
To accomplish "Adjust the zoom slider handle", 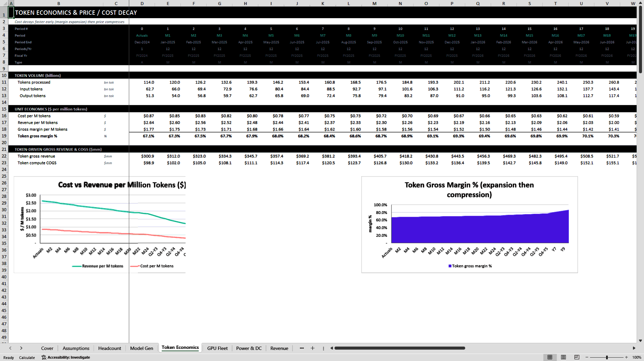I will [x=607, y=357].
